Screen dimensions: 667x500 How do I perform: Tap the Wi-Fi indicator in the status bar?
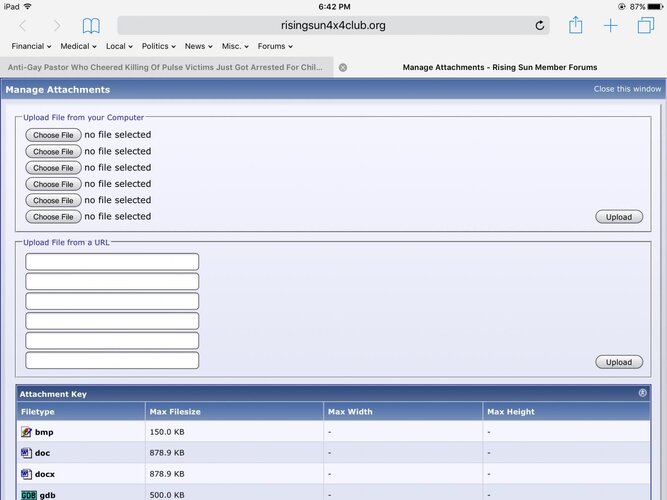tap(28, 6)
